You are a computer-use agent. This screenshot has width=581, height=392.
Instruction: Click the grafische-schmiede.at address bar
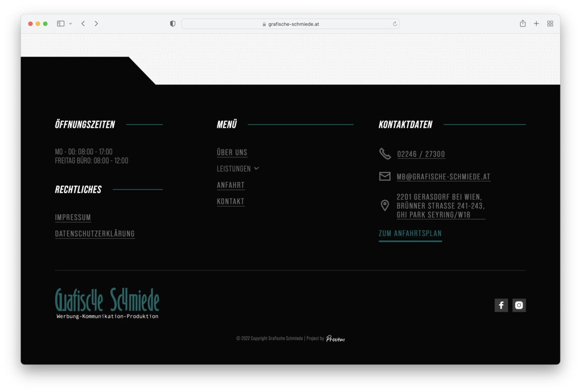click(x=290, y=24)
